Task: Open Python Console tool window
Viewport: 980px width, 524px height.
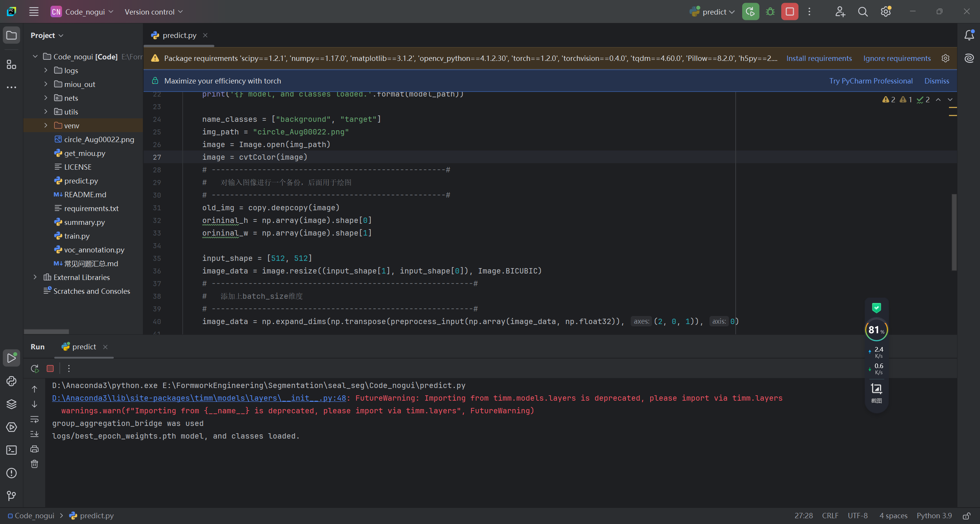Action: 11,381
